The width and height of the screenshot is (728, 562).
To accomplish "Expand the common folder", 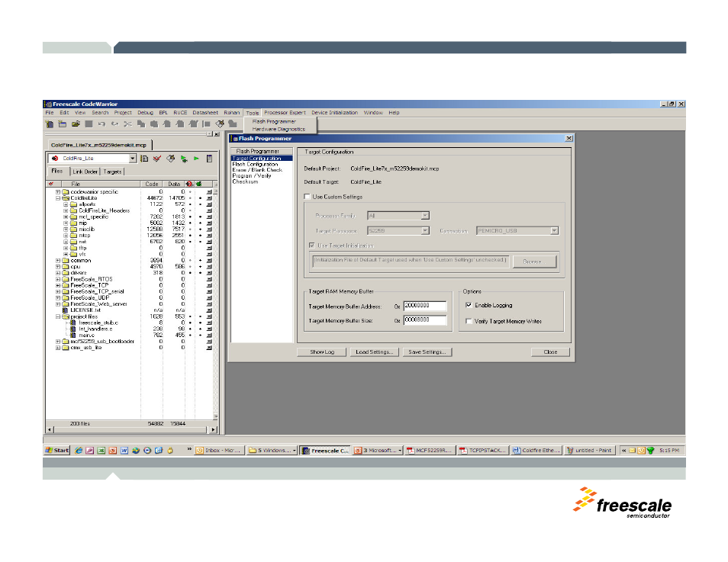I will click(x=58, y=260).
